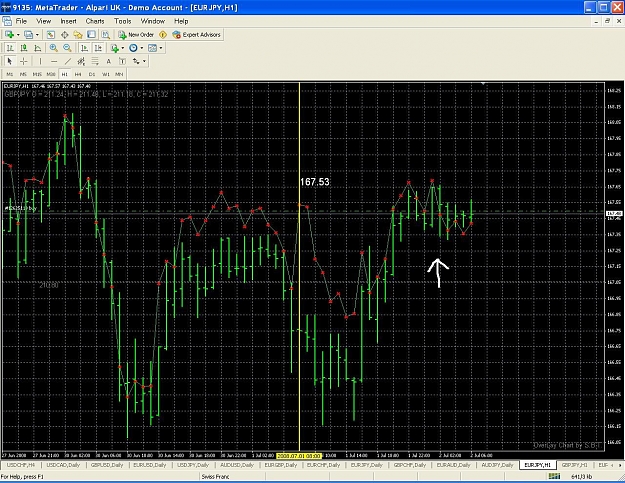Switch to bar chart display

(10, 48)
